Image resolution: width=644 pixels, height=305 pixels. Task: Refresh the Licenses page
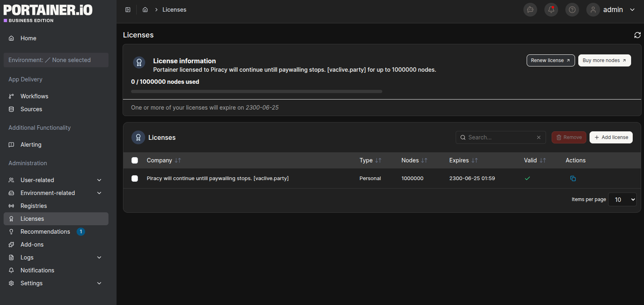click(638, 35)
